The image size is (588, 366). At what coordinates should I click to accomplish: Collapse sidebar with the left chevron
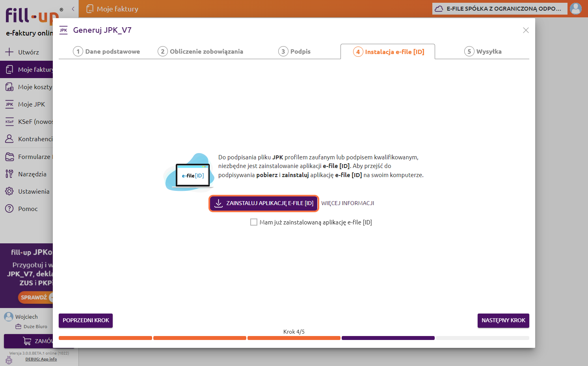tap(73, 9)
